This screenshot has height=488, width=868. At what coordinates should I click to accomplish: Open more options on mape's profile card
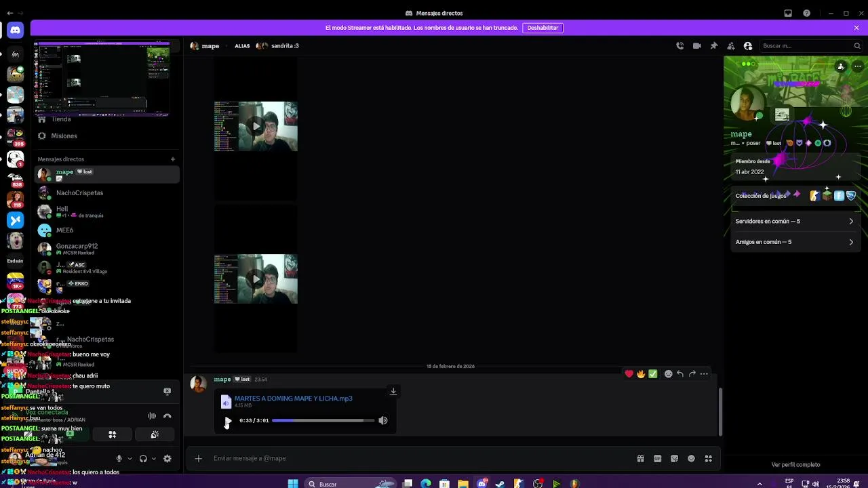pyautogui.click(x=856, y=66)
